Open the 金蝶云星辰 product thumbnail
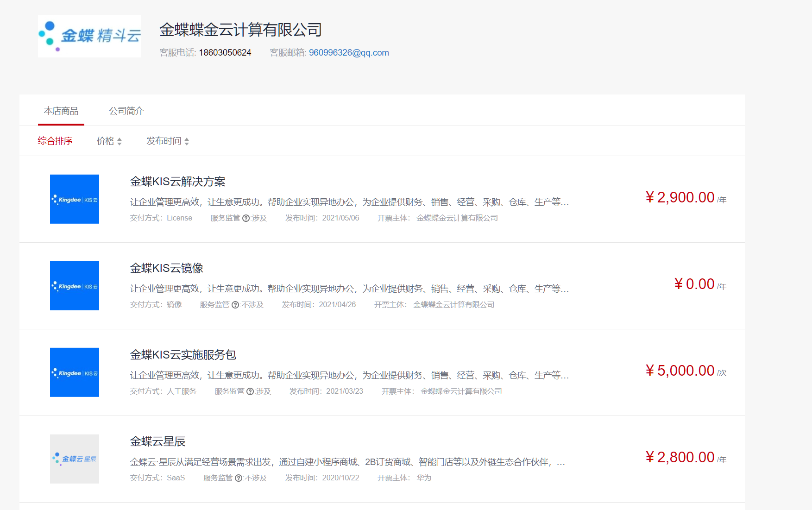This screenshot has height=510, width=812. tap(75, 459)
